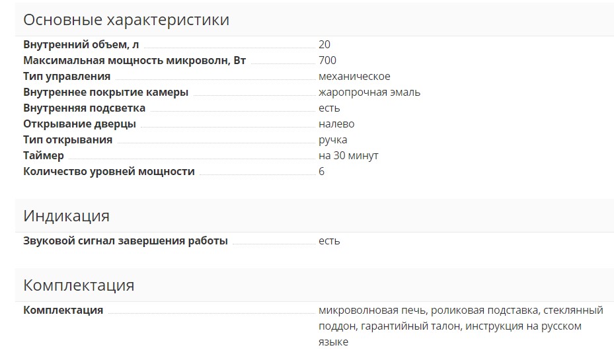The width and height of the screenshot is (614, 364).
Task: Select the "механическое" control type value
Action: [354, 77]
